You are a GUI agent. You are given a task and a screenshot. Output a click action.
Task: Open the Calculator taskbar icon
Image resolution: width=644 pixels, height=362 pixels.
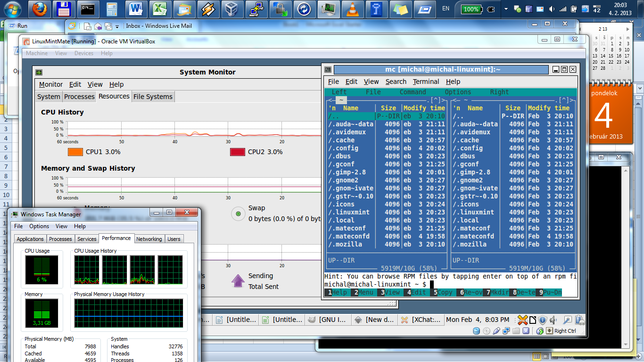(x=112, y=9)
